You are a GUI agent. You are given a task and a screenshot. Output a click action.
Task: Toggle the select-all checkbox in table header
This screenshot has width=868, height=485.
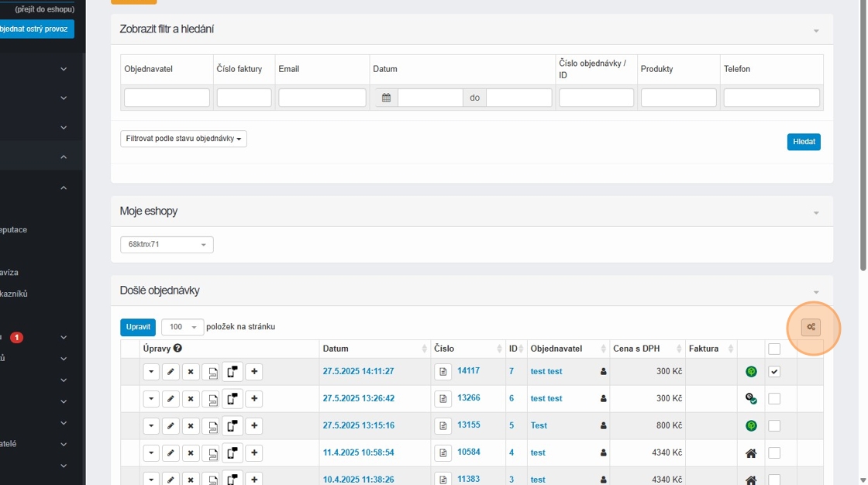(774, 349)
